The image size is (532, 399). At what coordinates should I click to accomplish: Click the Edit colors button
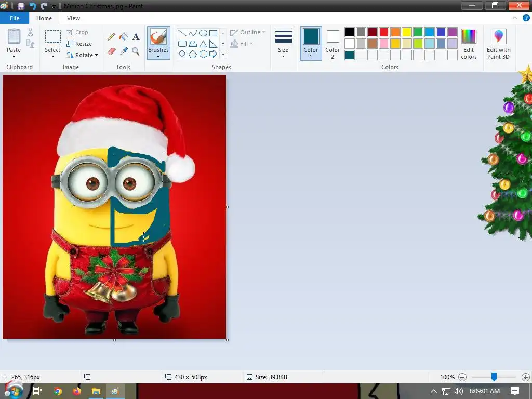pyautogui.click(x=469, y=44)
